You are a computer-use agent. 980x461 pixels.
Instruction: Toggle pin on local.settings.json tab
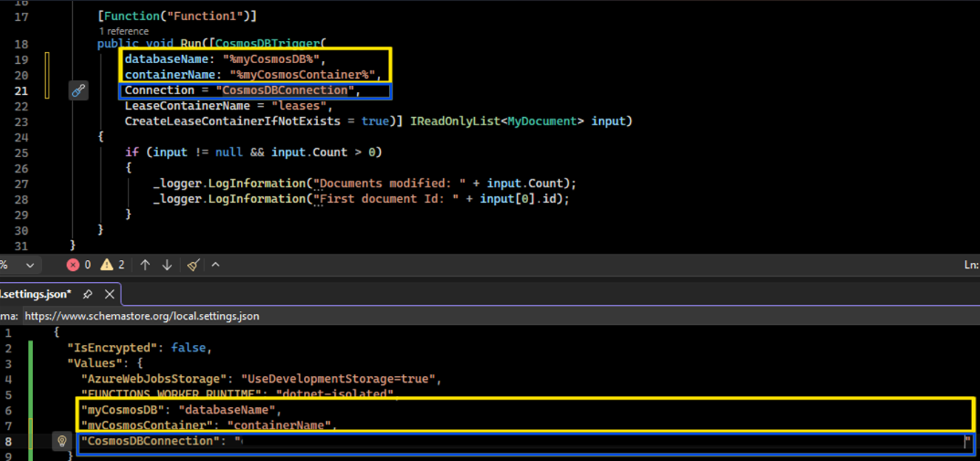point(88,295)
